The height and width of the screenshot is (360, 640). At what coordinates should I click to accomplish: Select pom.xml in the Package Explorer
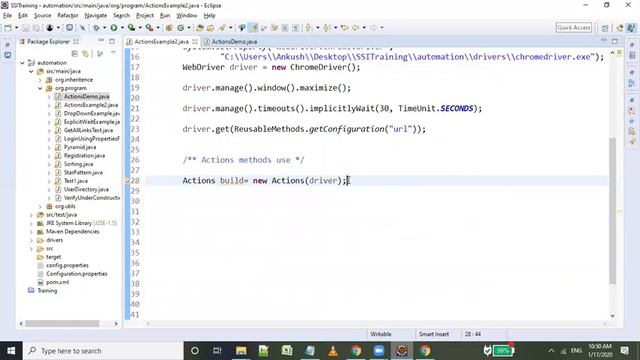pyautogui.click(x=57, y=282)
